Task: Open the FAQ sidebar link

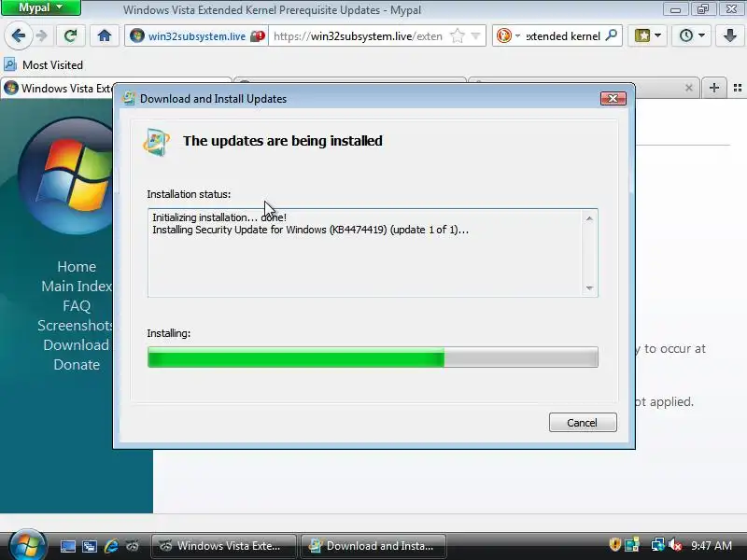Action: pos(77,305)
